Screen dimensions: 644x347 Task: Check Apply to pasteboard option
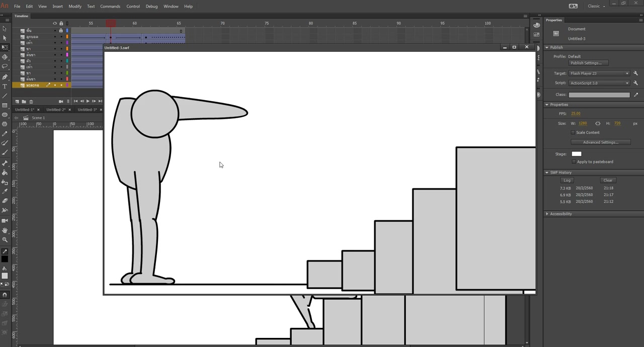(574, 162)
